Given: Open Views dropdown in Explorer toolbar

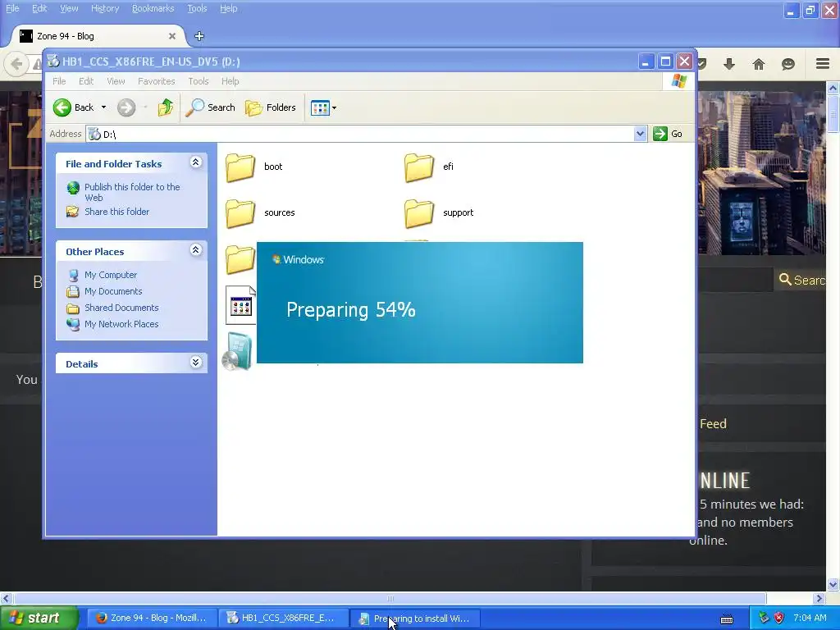Looking at the screenshot, I should coord(323,107).
